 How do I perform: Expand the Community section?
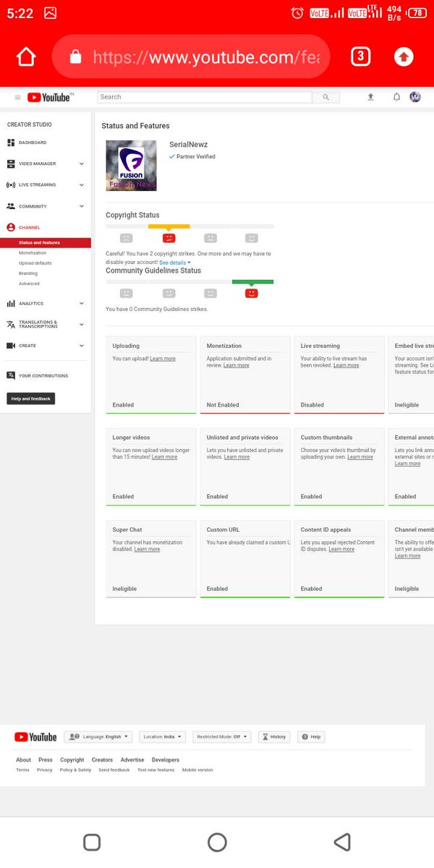pyautogui.click(x=81, y=206)
